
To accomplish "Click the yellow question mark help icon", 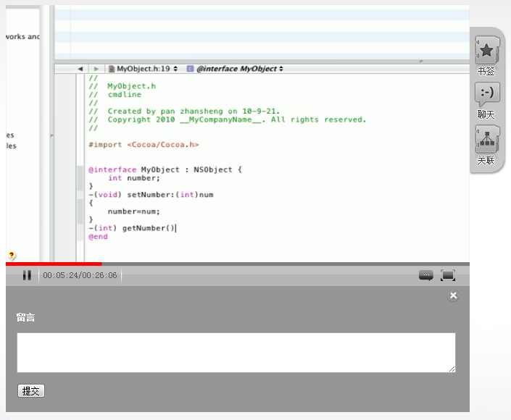I will (12, 255).
